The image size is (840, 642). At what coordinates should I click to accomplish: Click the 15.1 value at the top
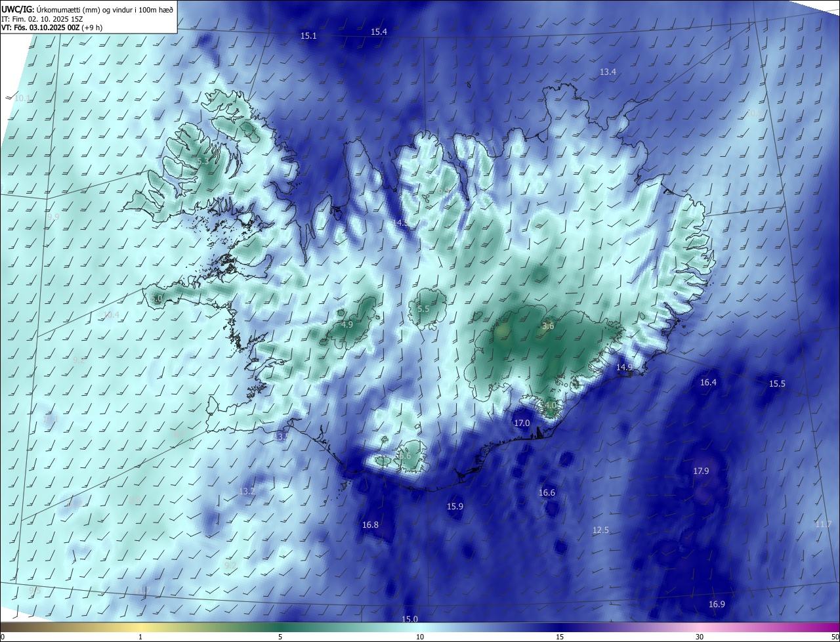tap(308, 36)
